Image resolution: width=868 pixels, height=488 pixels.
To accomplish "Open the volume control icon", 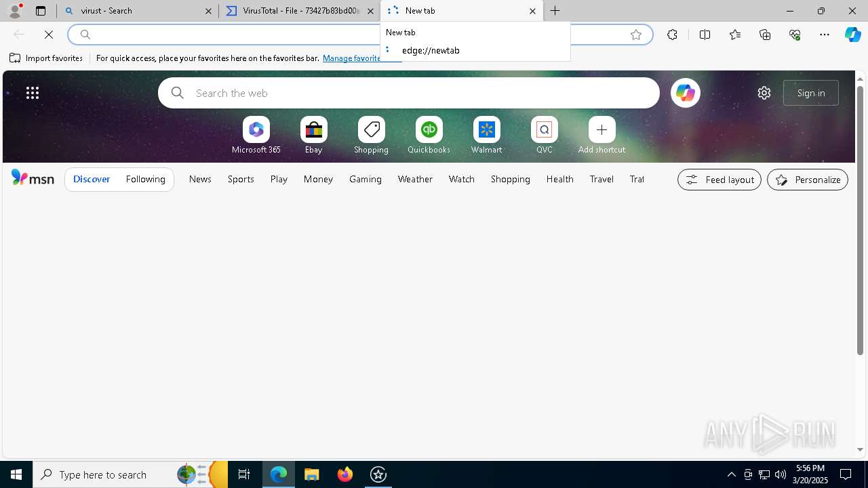I will point(781,474).
